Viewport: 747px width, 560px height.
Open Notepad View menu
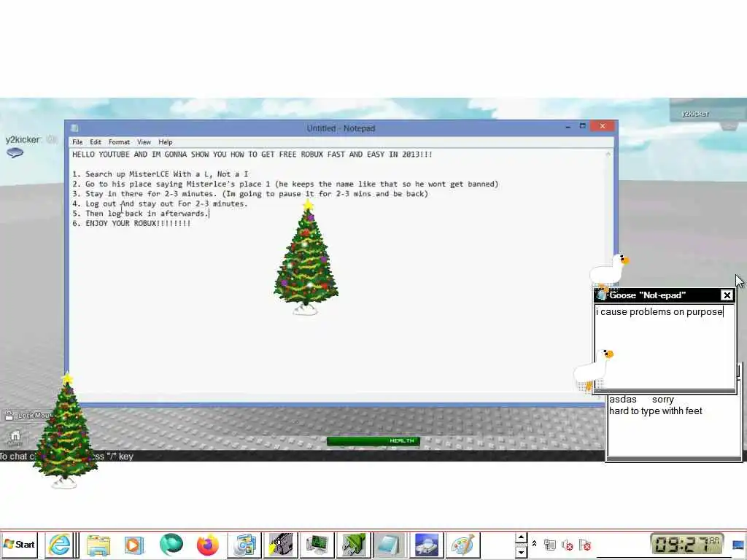pos(144,142)
